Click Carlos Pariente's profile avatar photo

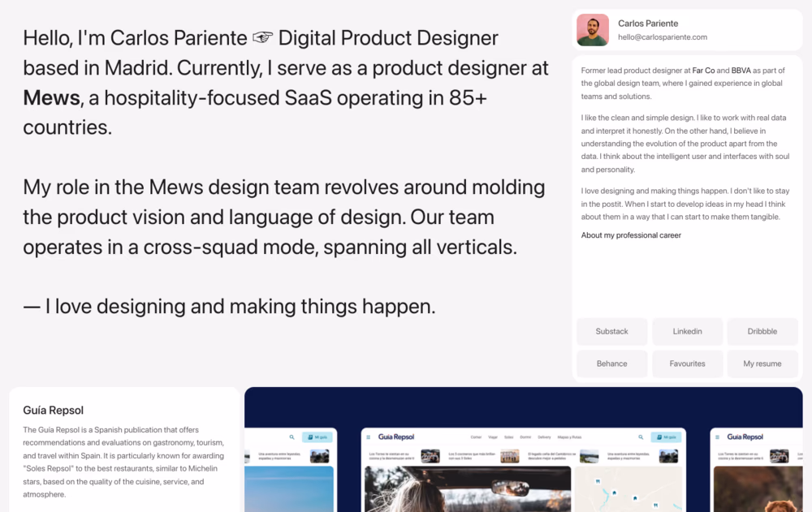pos(593,30)
